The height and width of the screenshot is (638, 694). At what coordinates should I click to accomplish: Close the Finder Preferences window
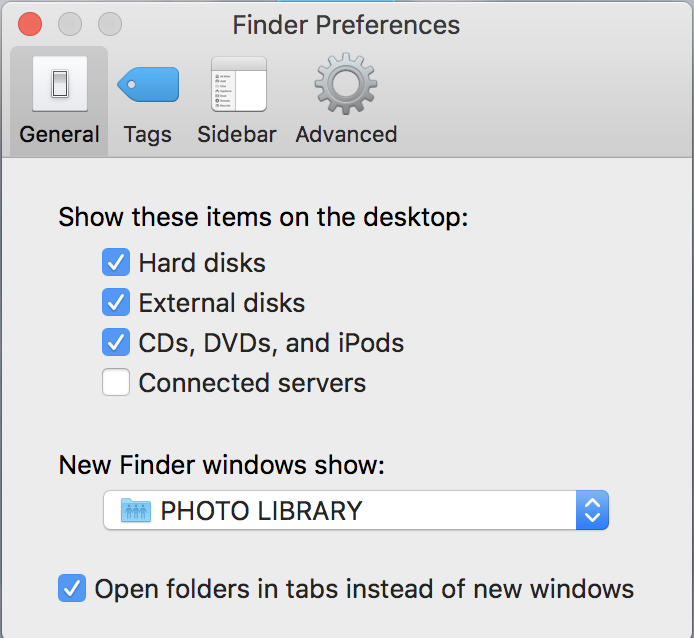click(30, 24)
